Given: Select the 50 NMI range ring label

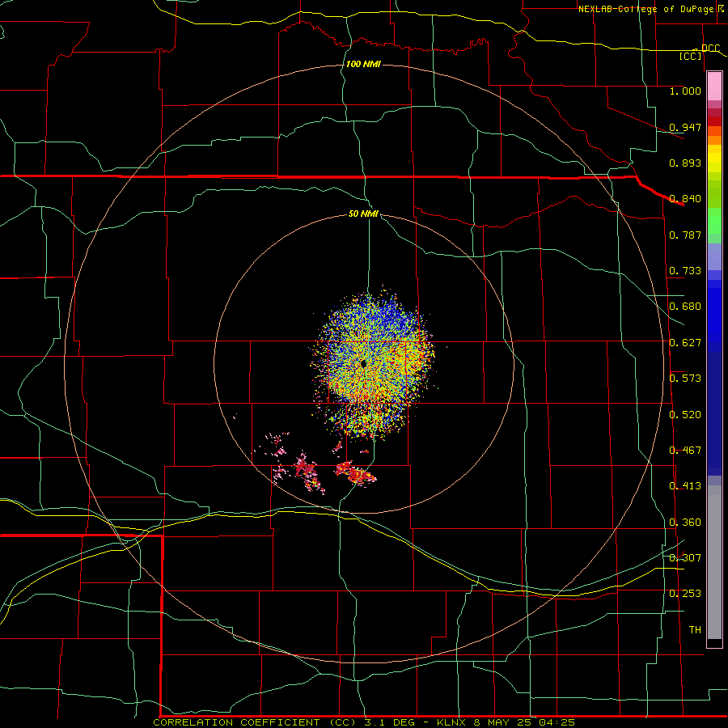Looking at the screenshot, I should click(x=363, y=214).
